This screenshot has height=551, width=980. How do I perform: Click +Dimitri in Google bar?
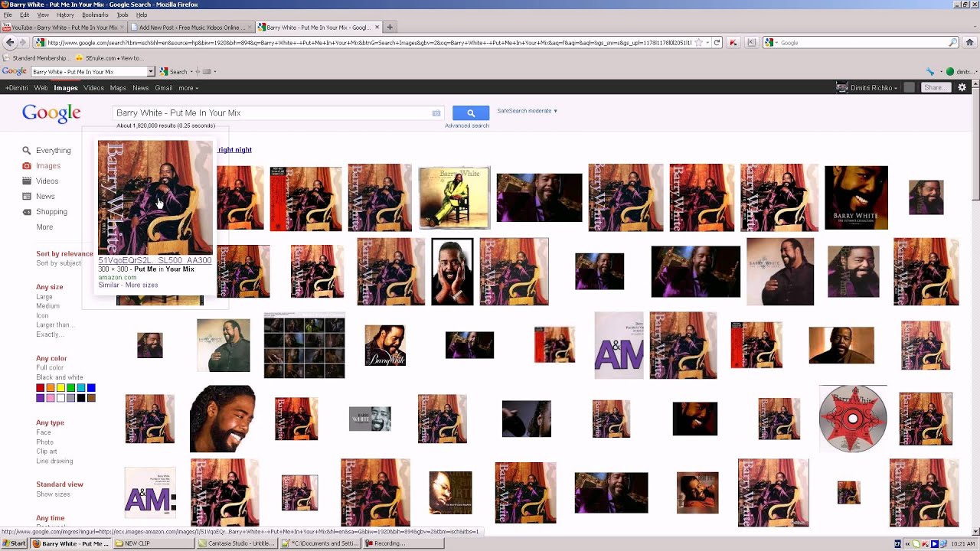(17, 88)
